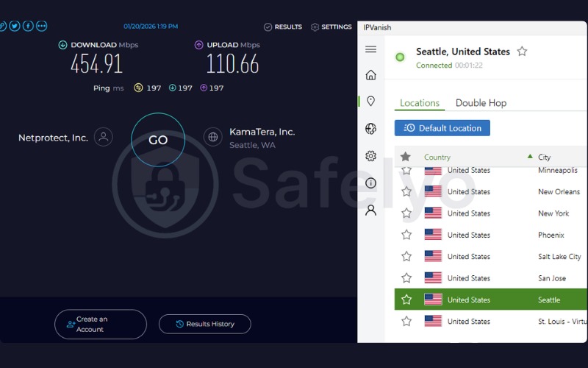The image size is (588, 368).
Task: Switch to the Double Hop tab
Action: click(481, 103)
